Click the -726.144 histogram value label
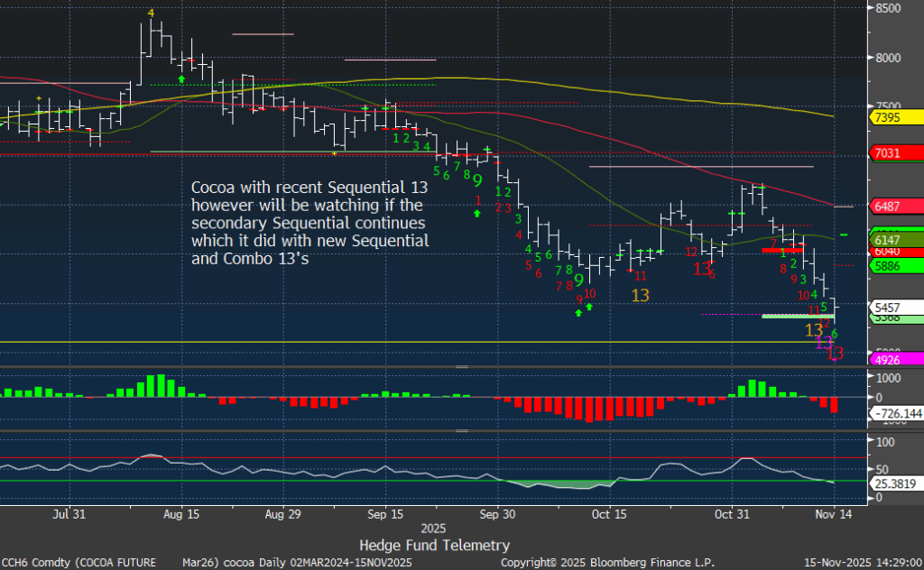Screen dimensions: 924x570 (893, 412)
